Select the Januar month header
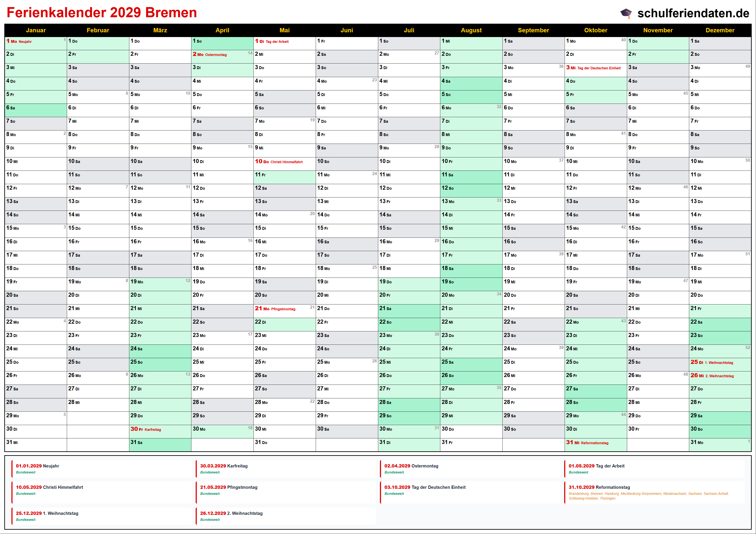Viewport: 756px width, 534px height. [x=36, y=30]
